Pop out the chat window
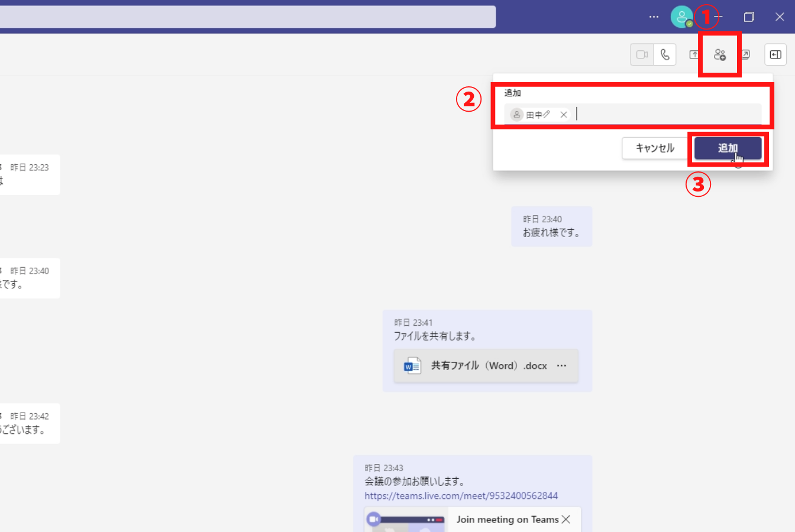 tap(745, 55)
